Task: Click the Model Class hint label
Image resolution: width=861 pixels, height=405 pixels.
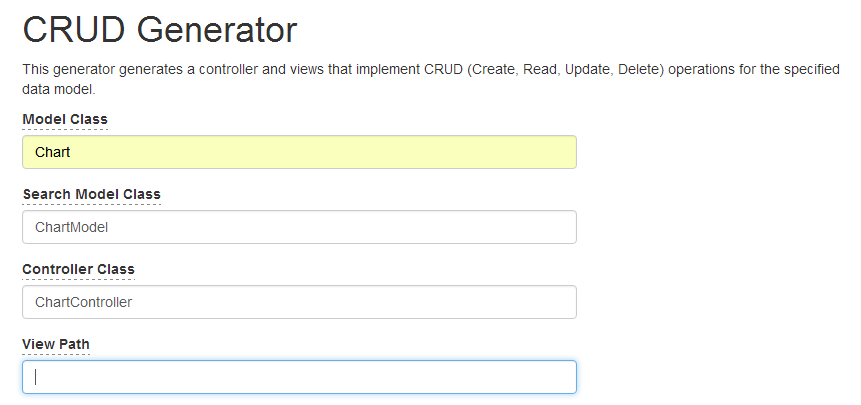Action: pos(65,119)
